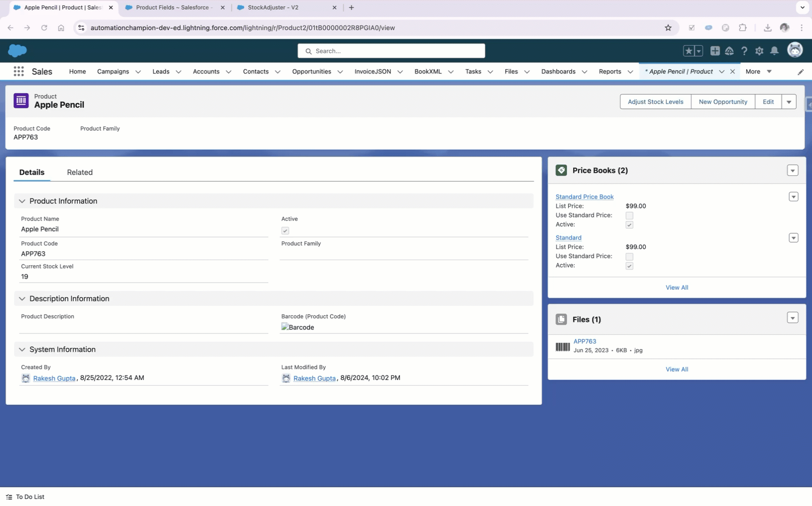Open the Standard Price Book link
Image resolution: width=812 pixels, height=506 pixels.
(585, 197)
